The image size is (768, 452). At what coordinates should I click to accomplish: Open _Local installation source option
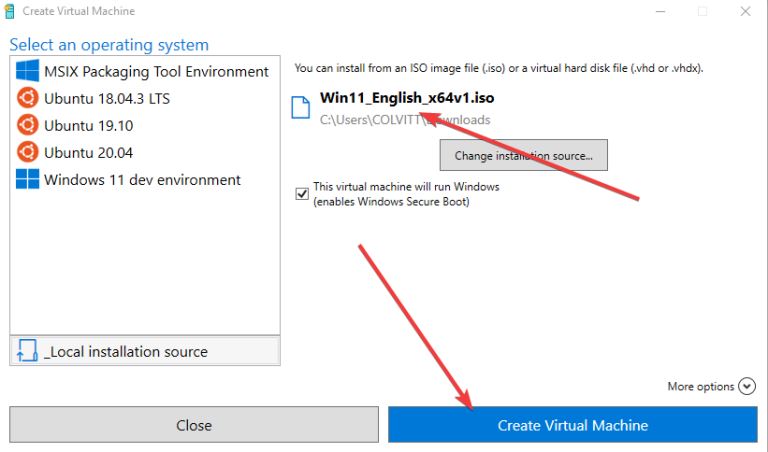click(145, 351)
